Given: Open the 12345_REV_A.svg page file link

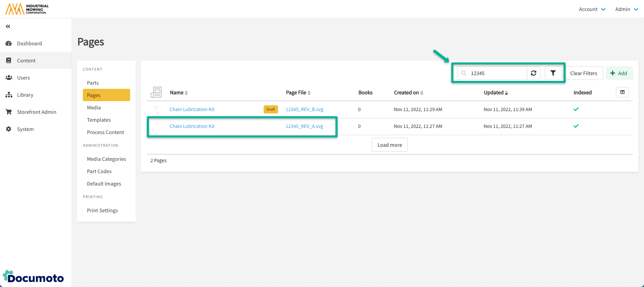Looking at the screenshot, I should [x=304, y=126].
